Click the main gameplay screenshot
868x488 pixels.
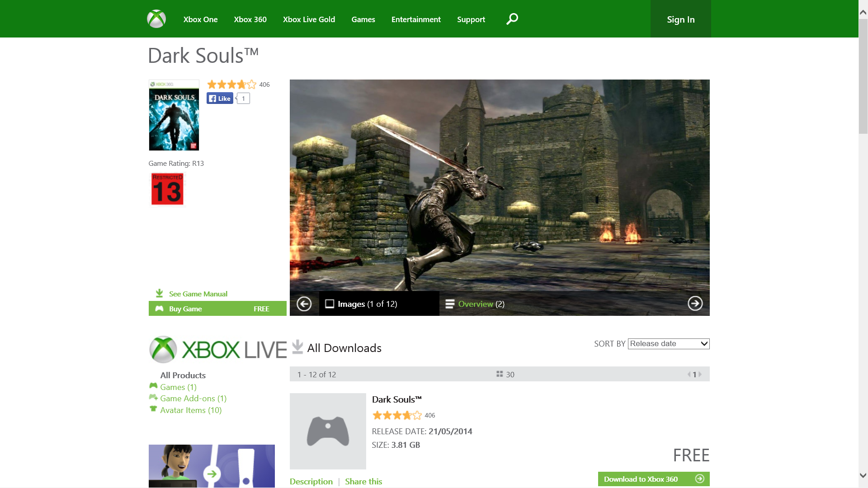(x=500, y=185)
